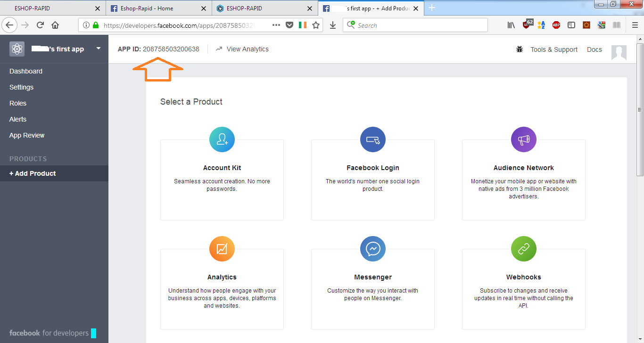Click the Analytics card title

coord(222,277)
